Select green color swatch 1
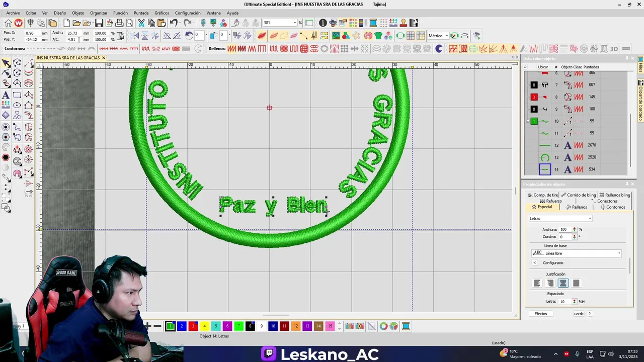This screenshot has height=362, width=644. pos(170,326)
